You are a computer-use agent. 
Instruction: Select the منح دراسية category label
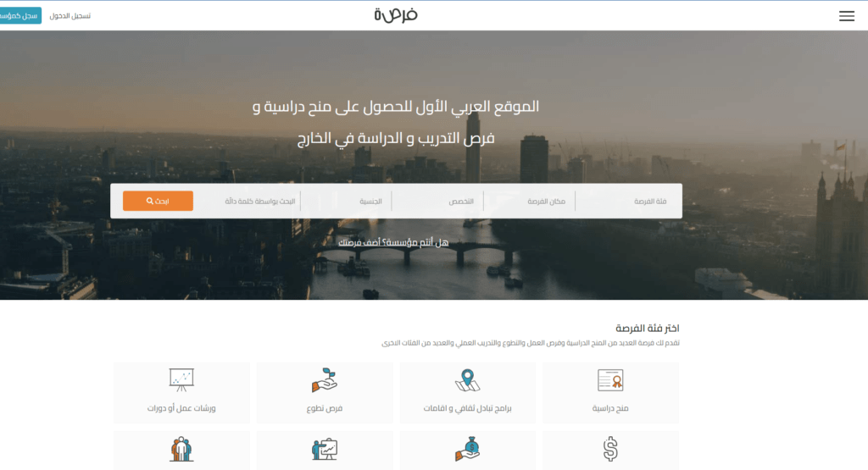tap(610, 408)
